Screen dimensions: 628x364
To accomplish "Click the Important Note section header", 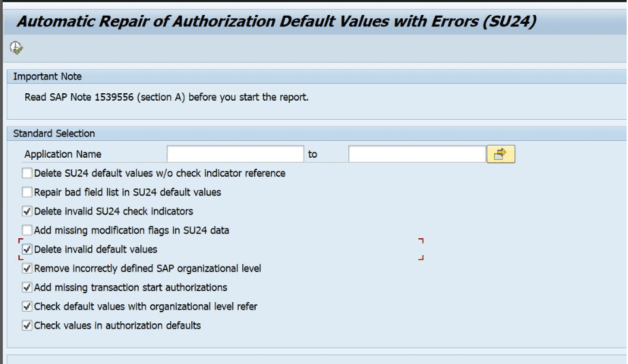I will tap(48, 77).
